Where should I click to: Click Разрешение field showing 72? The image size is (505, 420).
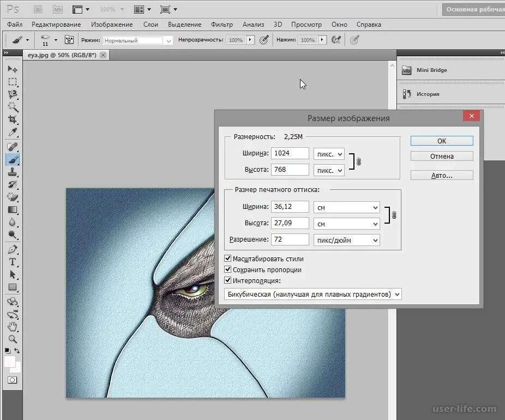pyautogui.click(x=290, y=239)
